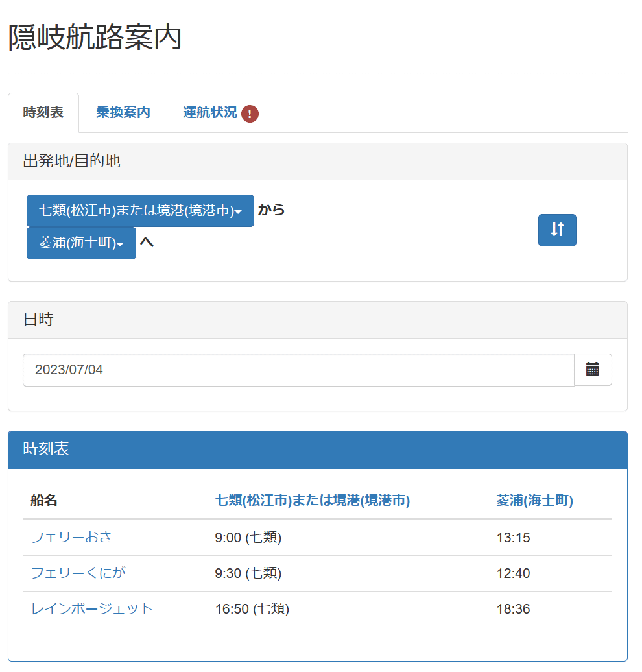642x672 pixels.
Task: Click the 菱浦(海士町) column header link
Action: [534, 500]
